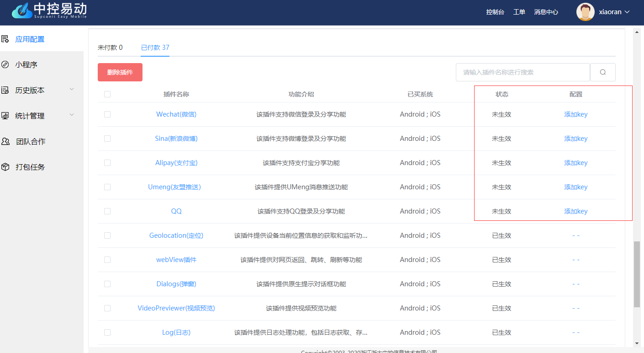Click the xiaoran user avatar
Screen dimensions: 644x353
click(x=586, y=12)
